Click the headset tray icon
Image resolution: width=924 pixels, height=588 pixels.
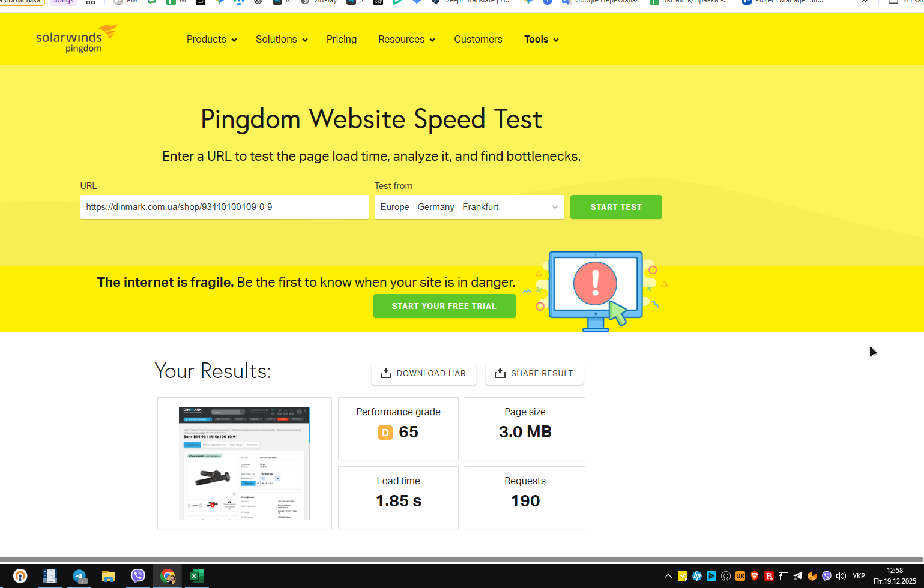click(726, 576)
